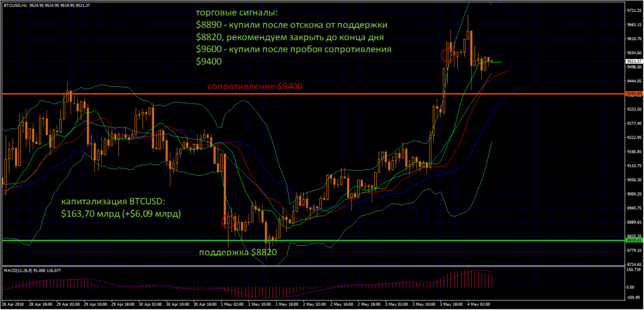Click the 9333.50 price axis value

635,109
